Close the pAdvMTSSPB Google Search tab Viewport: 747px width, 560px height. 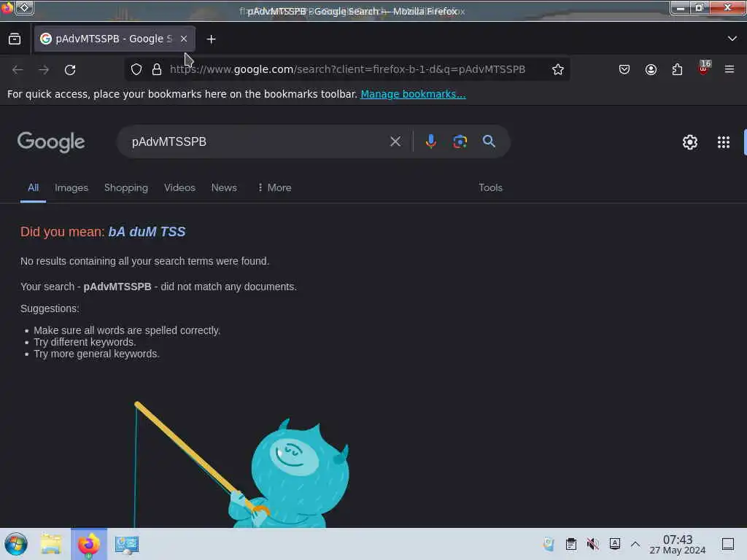click(x=184, y=39)
